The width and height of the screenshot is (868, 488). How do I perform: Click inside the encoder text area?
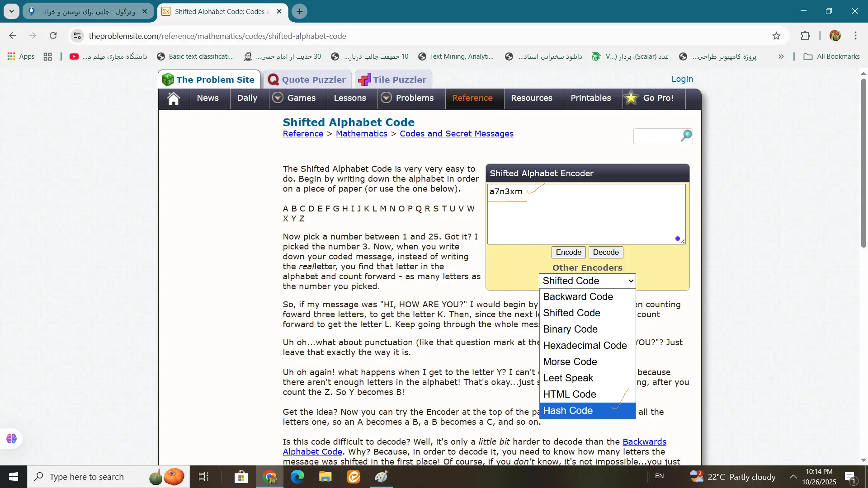(586, 217)
